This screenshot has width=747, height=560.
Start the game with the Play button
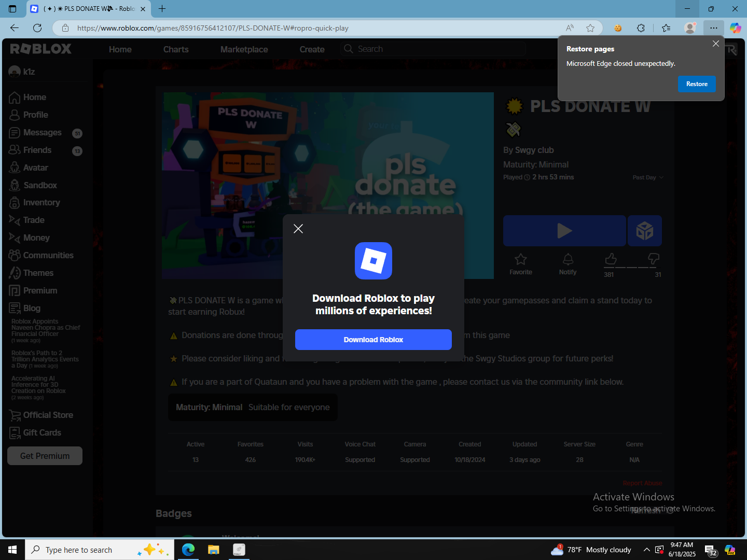(x=564, y=231)
